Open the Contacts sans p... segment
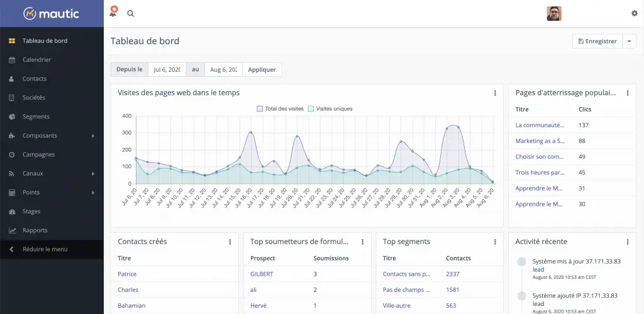The height and width of the screenshot is (314, 644). 407,274
